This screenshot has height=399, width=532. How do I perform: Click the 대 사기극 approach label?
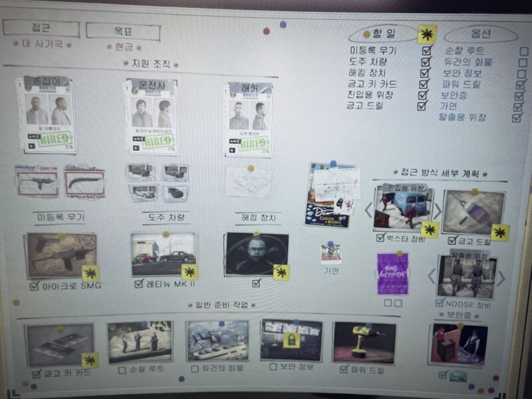(42, 44)
